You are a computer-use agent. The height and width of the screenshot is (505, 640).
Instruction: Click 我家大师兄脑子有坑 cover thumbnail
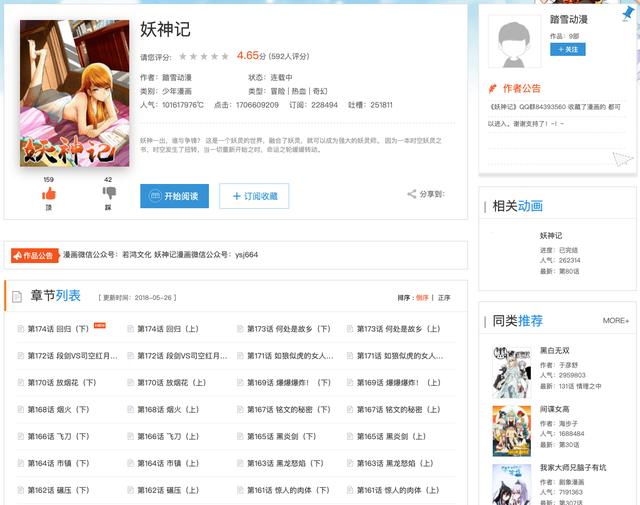click(512, 485)
